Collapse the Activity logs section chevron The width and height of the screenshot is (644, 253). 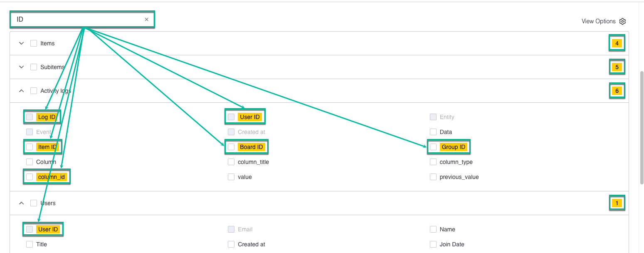point(21,91)
